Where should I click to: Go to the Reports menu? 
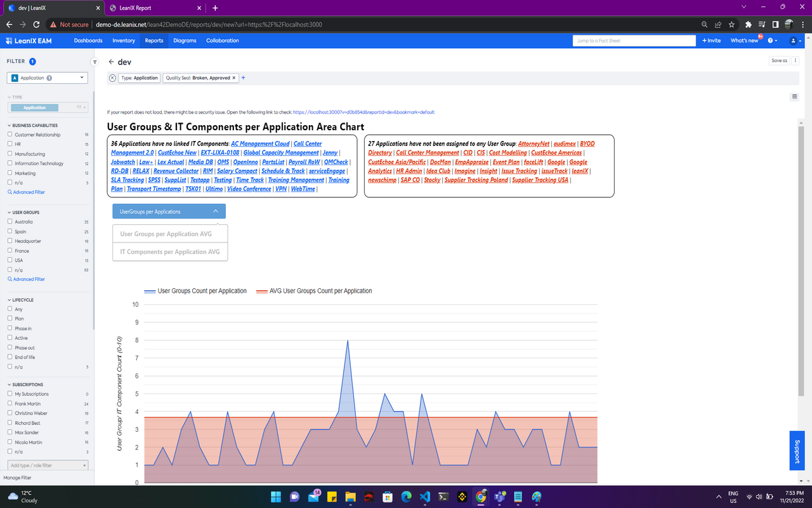(154, 41)
